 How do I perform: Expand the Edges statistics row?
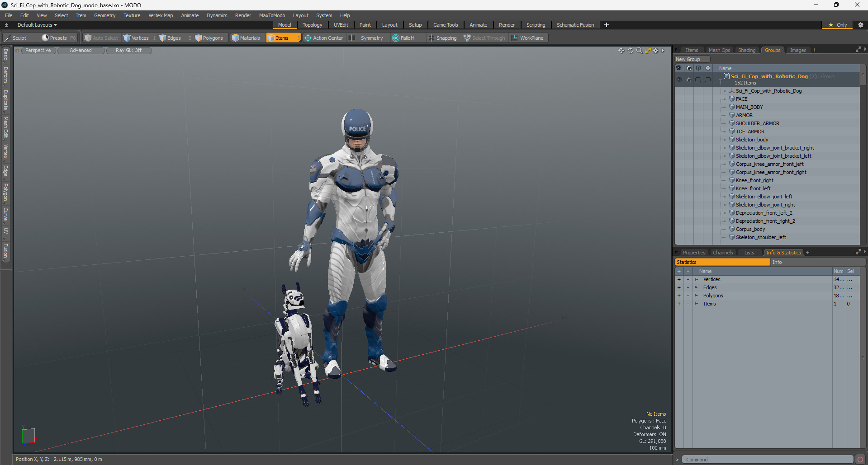pos(696,287)
